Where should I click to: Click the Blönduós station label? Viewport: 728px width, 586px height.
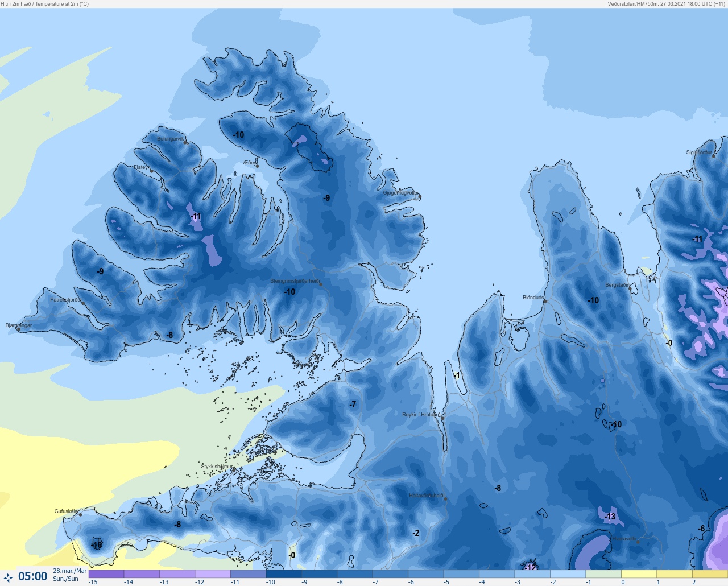click(x=533, y=298)
